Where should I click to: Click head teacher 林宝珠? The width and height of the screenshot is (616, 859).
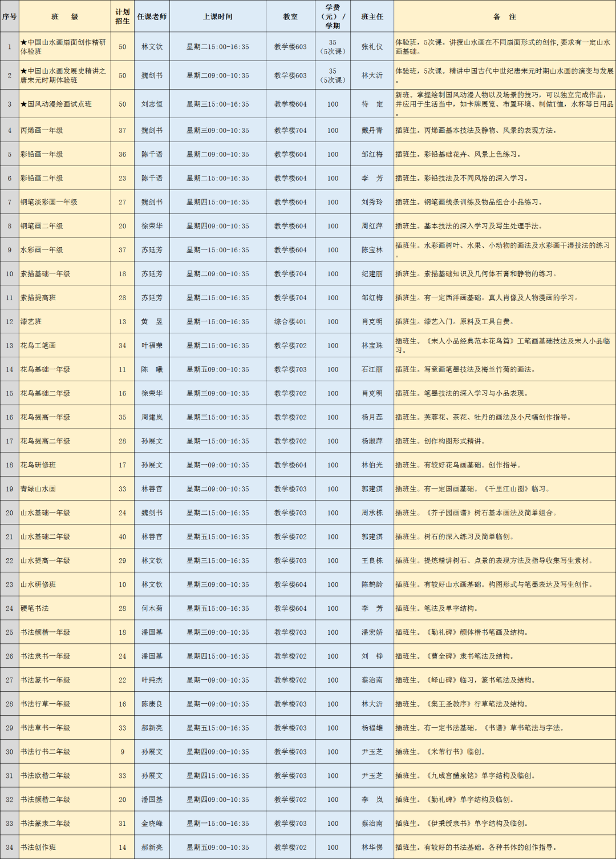372,346
